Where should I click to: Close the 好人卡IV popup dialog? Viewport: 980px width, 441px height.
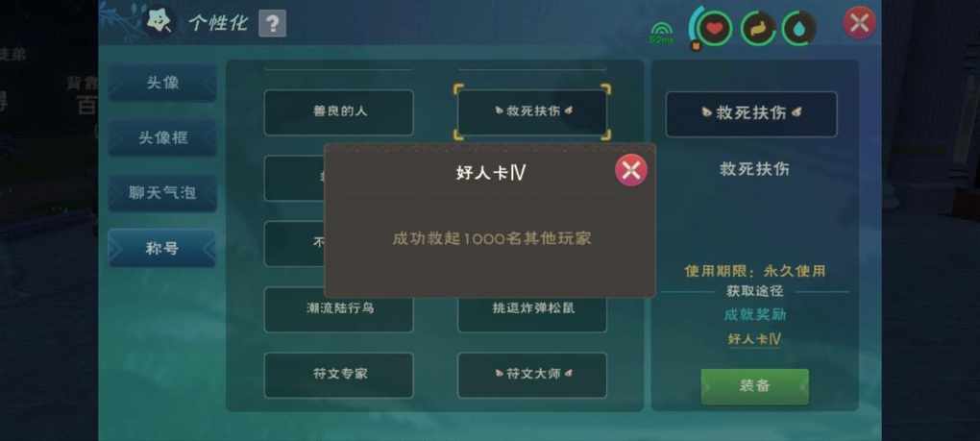point(630,170)
